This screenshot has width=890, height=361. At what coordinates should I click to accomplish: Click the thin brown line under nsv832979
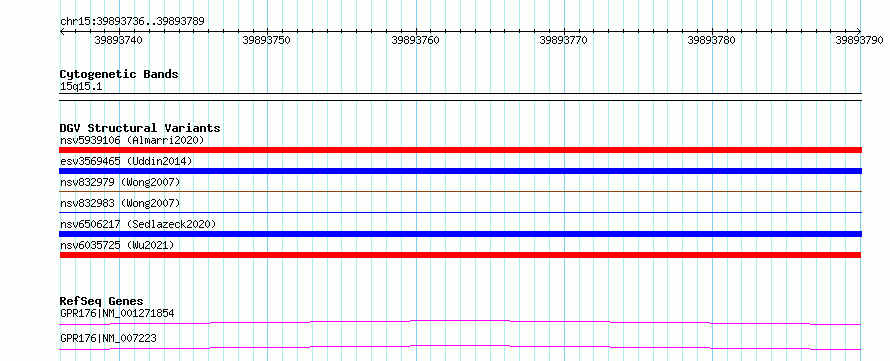[x=460, y=192]
